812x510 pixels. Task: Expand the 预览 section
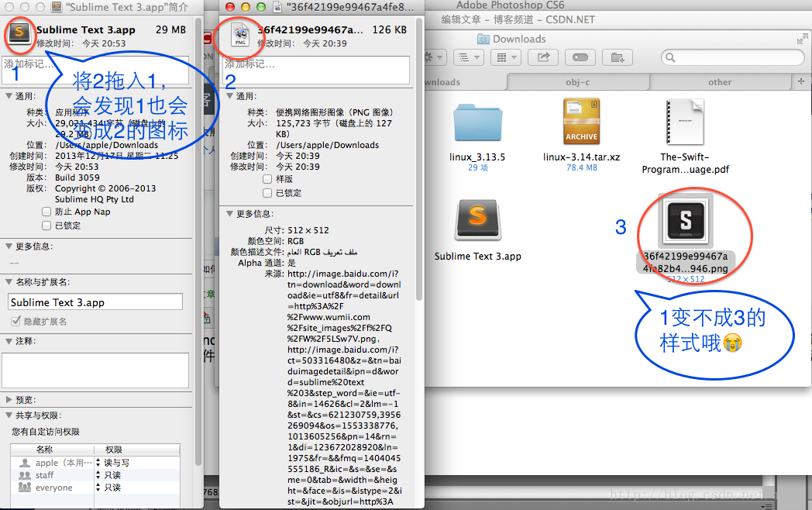click(9, 400)
